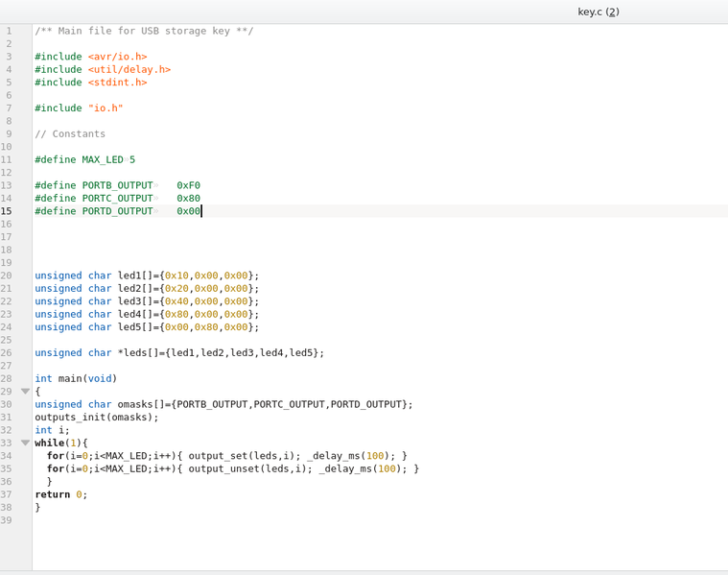Click the // Constants comment
The height and width of the screenshot is (575, 728).
click(70, 133)
